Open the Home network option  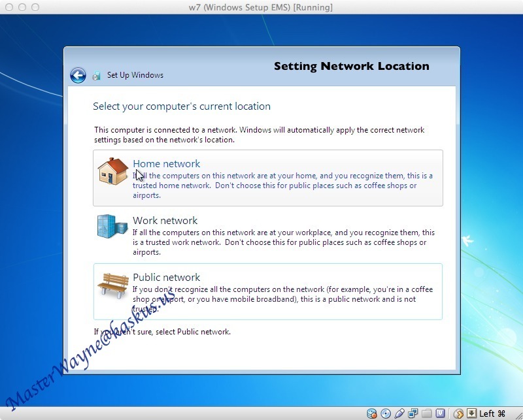coord(166,163)
